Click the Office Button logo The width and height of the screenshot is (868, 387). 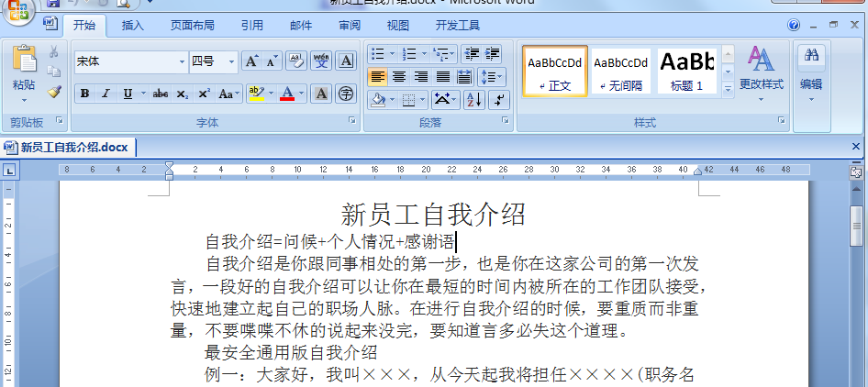click(18, 10)
